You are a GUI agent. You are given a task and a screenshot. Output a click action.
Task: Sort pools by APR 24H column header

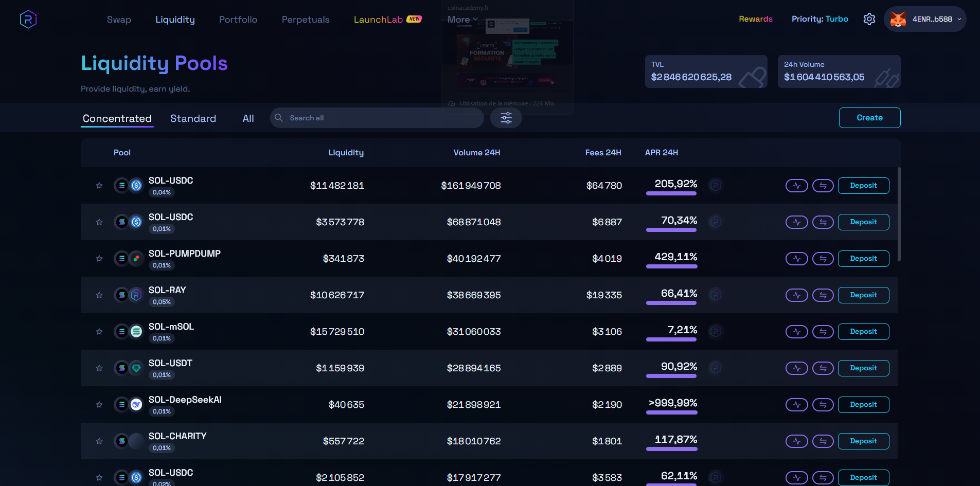click(662, 153)
